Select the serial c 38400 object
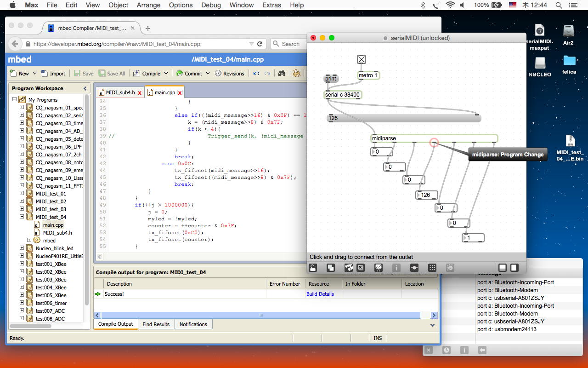Image resolution: width=588 pixels, height=368 pixels. pyautogui.click(x=343, y=95)
